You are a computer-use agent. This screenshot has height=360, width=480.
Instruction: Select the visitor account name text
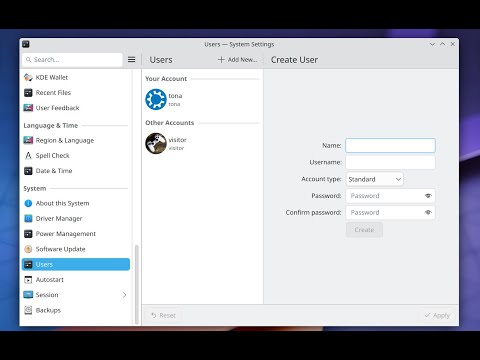tap(177, 140)
